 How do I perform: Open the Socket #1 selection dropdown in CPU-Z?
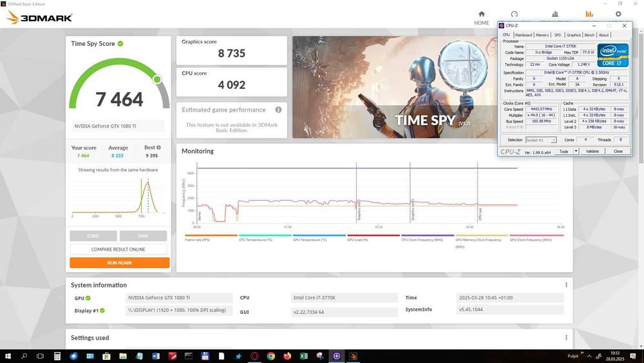pos(541,140)
